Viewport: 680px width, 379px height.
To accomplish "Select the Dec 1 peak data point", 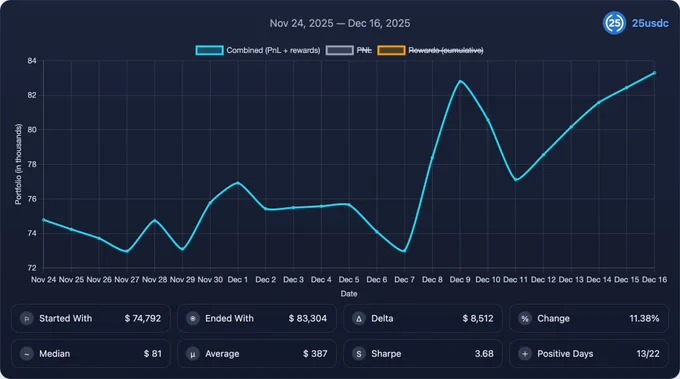I will 238,183.
